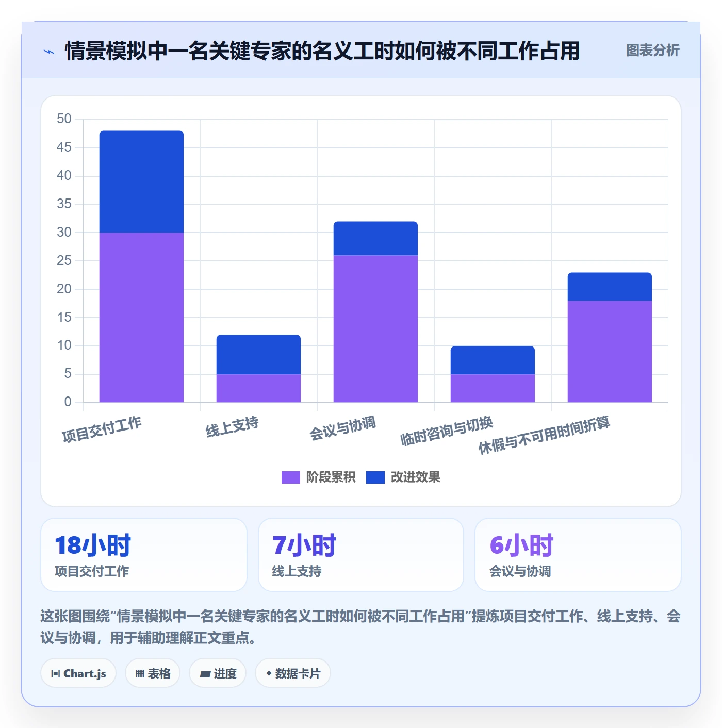Click the 线上支持 x-axis label
The image size is (722, 728).
pyautogui.click(x=232, y=427)
